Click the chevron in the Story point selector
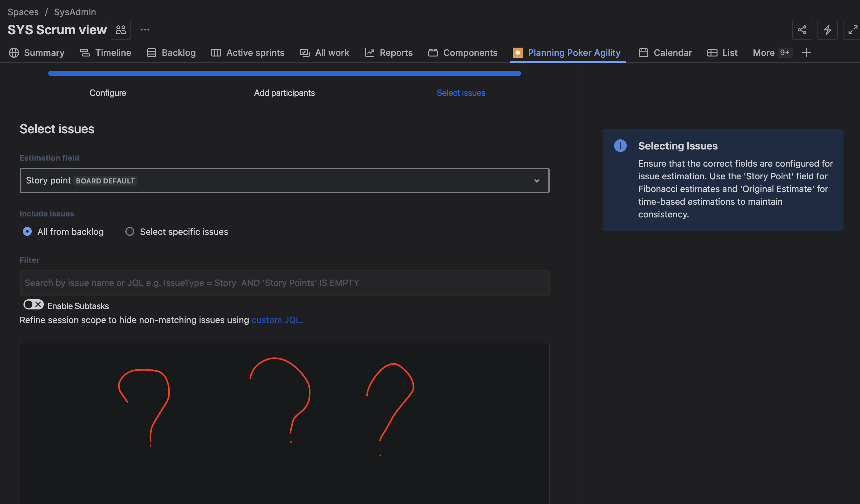860x504 pixels. (537, 181)
